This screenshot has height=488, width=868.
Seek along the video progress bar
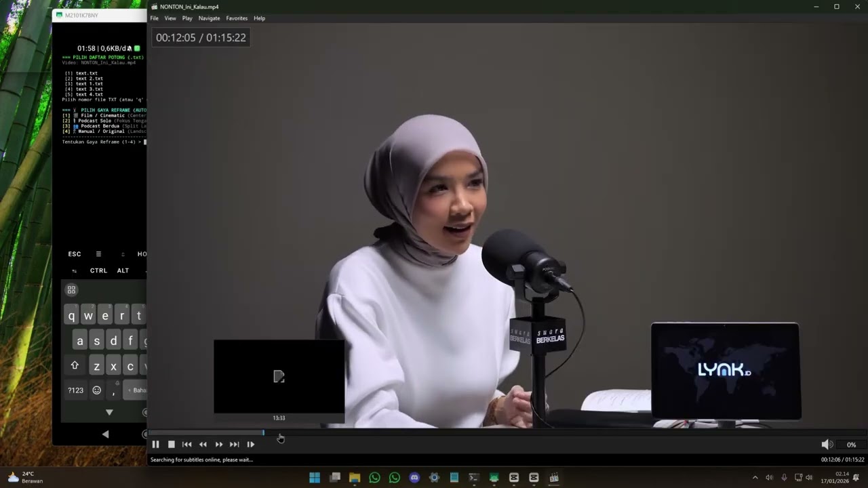click(507, 432)
